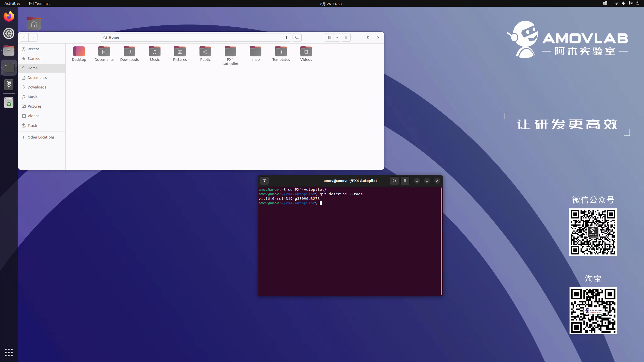Click the microphone icon in top bar

[630, 4]
